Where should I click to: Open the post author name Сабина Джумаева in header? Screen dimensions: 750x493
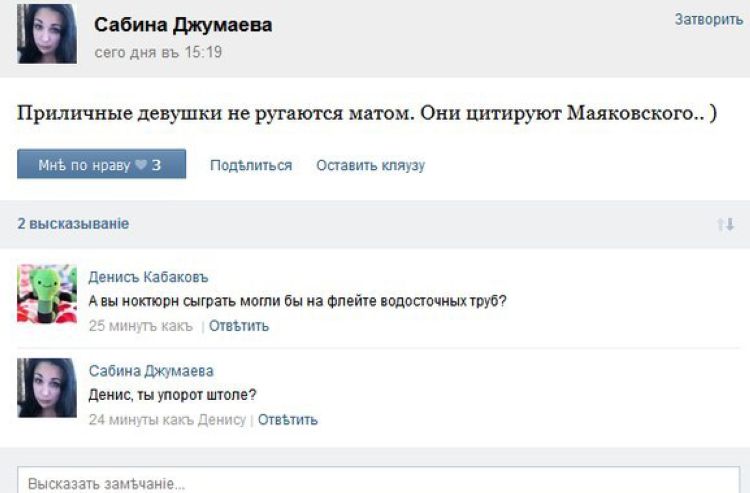pos(183,24)
